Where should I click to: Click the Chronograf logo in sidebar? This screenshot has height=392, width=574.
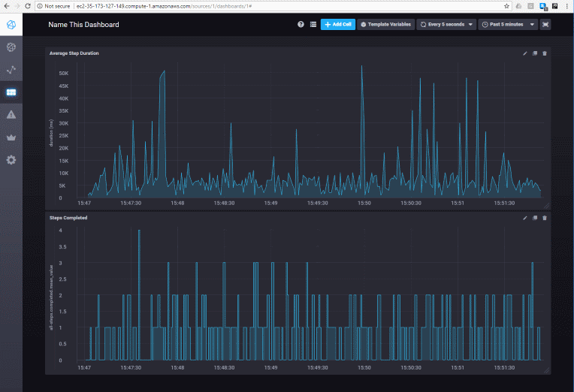point(11,25)
